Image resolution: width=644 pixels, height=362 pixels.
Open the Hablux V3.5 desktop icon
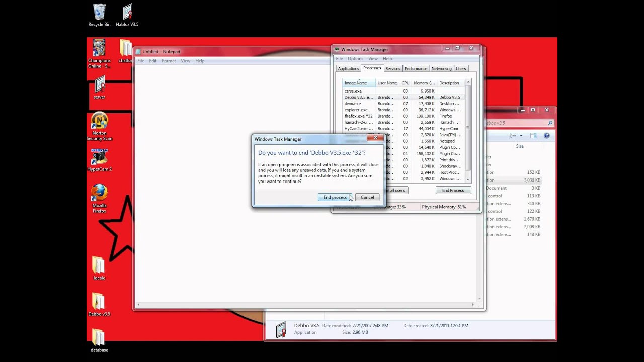pyautogui.click(x=127, y=15)
